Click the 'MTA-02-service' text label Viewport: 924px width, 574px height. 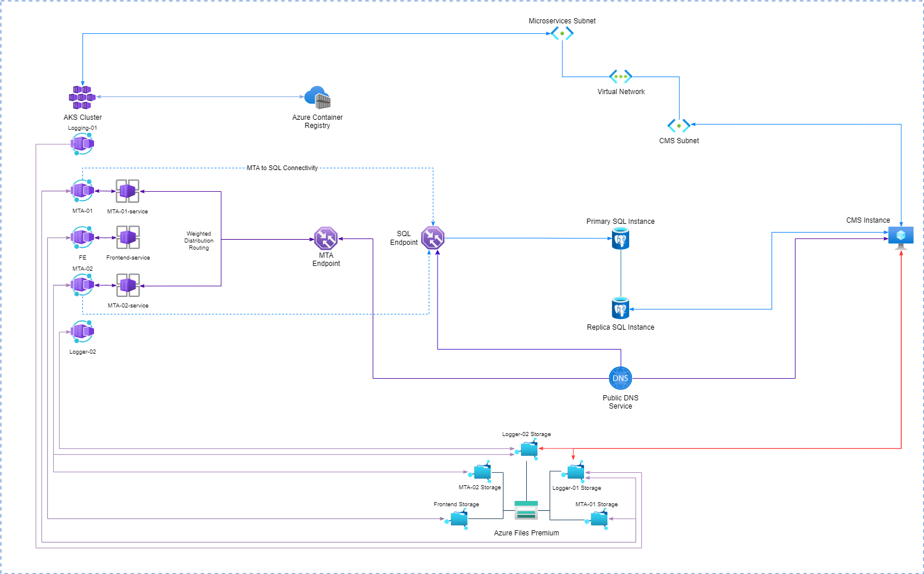coord(128,306)
